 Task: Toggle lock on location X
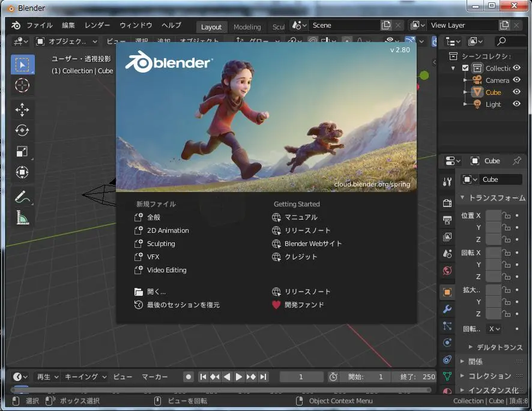tap(507, 215)
